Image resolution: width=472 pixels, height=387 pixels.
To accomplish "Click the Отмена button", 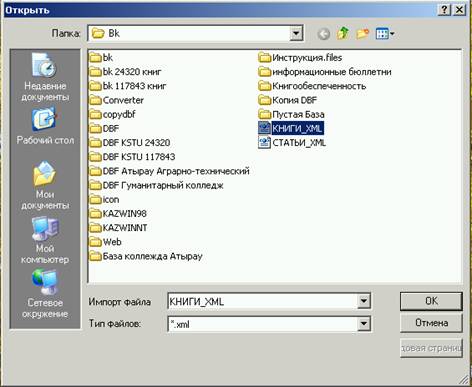I will (431, 323).
